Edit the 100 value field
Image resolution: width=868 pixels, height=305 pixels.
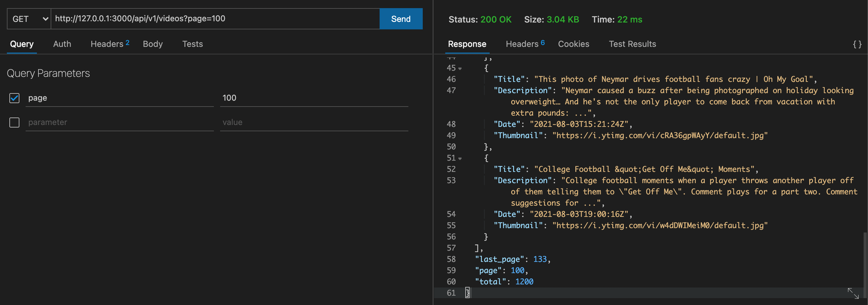click(314, 98)
